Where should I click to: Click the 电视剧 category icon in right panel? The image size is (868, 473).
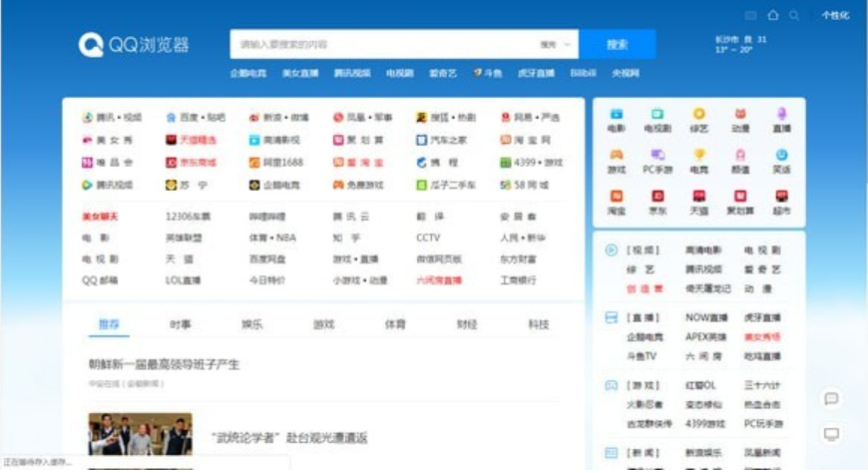pos(657,114)
